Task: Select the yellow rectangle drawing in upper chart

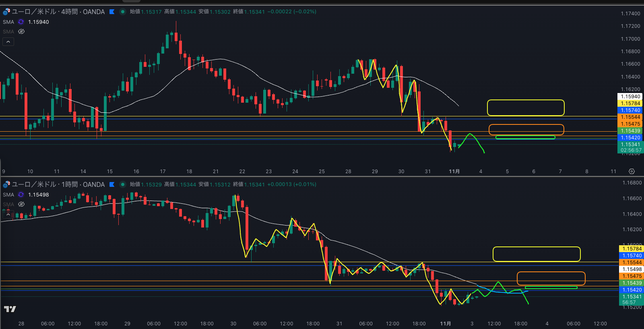Action: tap(526, 100)
